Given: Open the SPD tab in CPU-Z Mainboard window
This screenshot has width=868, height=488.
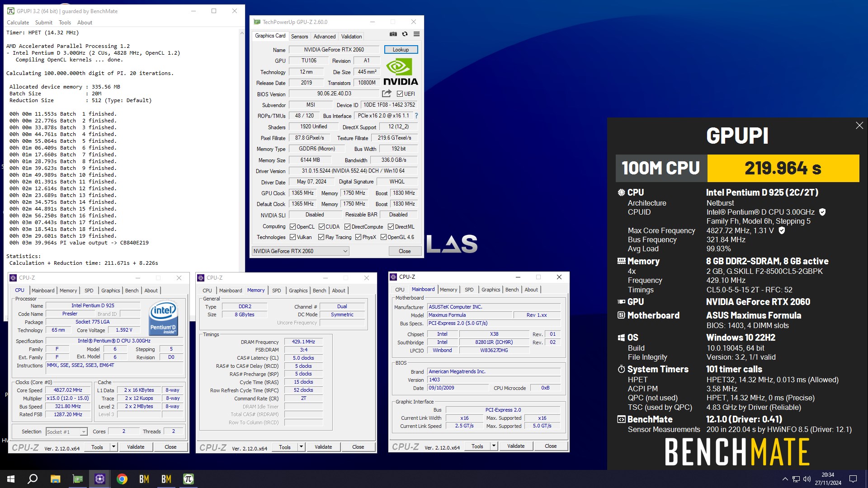Looking at the screenshot, I should [469, 290].
